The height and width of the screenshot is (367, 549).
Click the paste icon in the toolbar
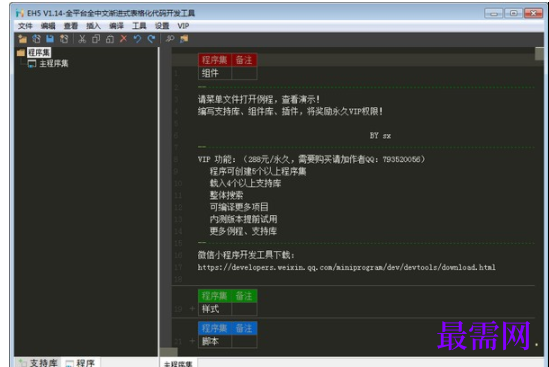pyautogui.click(x=110, y=39)
